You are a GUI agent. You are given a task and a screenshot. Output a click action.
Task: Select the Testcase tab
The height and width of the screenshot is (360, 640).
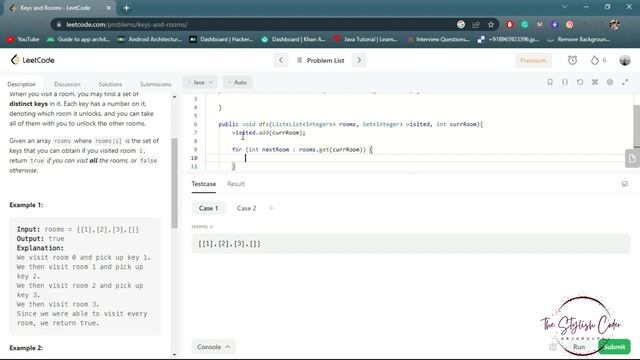204,184
